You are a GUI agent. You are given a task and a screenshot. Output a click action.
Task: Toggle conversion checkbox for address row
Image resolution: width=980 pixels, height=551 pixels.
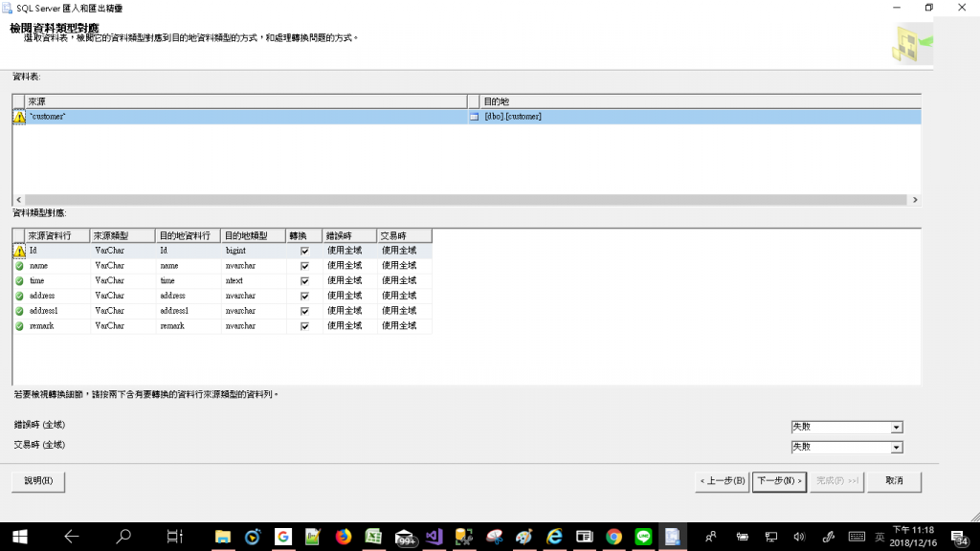coord(304,297)
